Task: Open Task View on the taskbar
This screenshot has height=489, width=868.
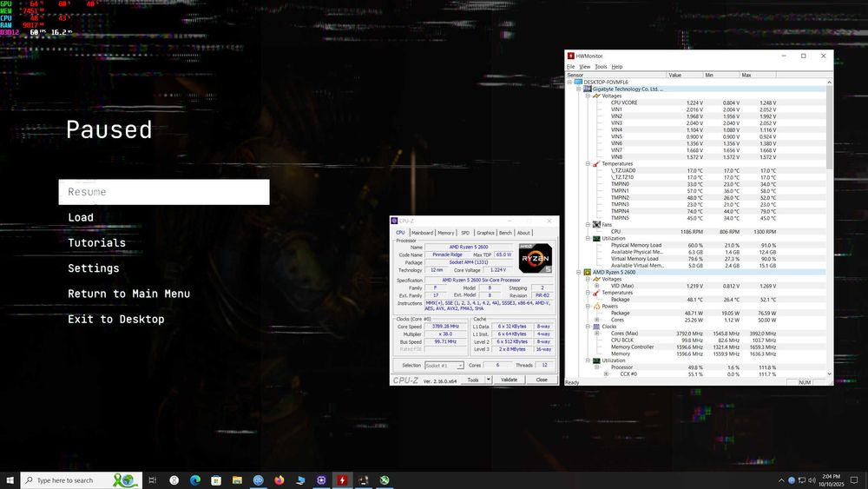Action: tap(153, 480)
